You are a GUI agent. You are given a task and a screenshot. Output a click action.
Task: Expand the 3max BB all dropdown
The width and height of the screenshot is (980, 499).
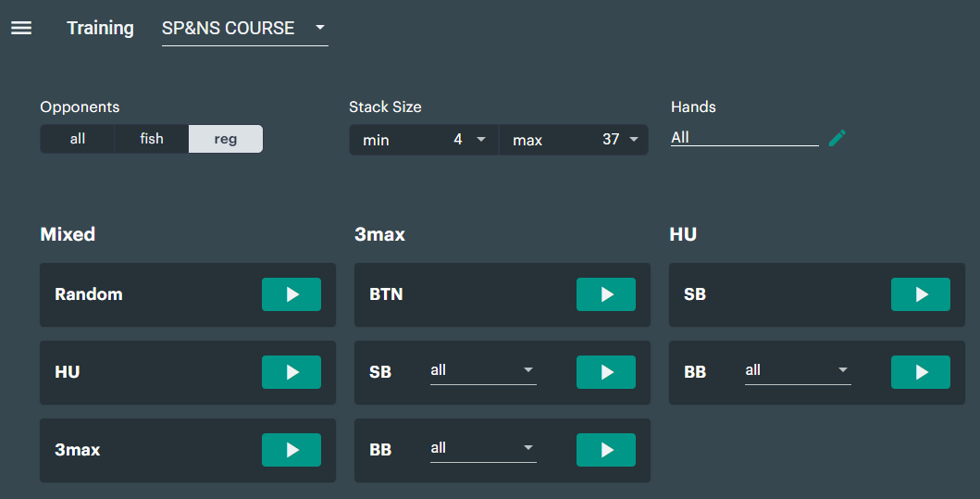coord(483,448)
